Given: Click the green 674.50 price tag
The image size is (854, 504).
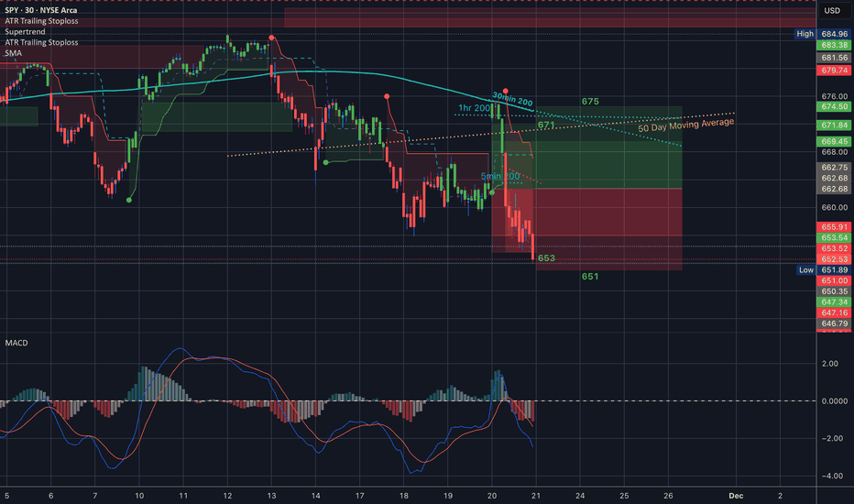Looking at the screenshot, I should [833, 106].
